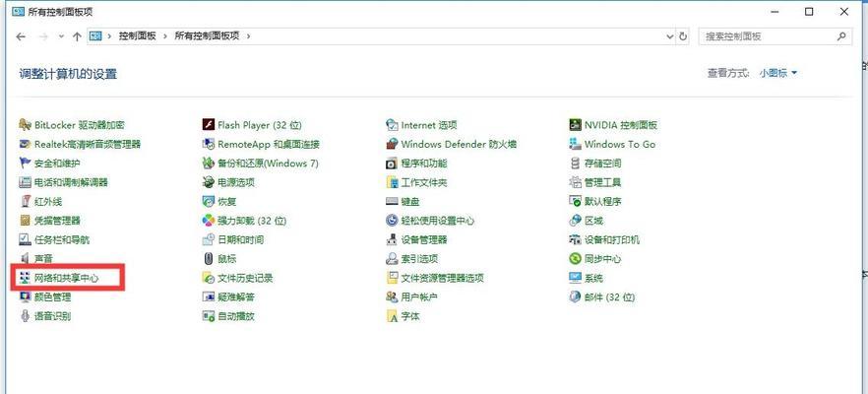
Task: Click the 所有控制面板项 breadcrumb segment
Action: [x=207, y=36]
